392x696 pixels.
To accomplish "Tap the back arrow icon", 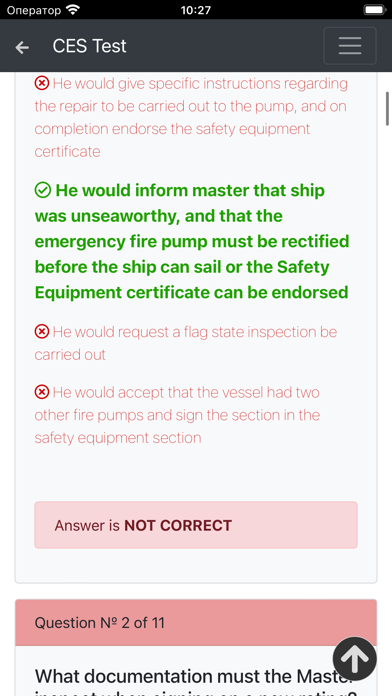I will coord(22,47).
